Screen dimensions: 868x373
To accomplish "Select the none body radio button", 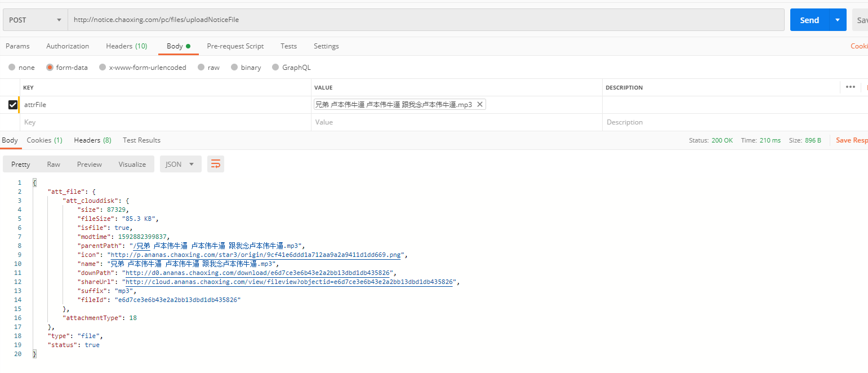I will click(12, 67).
